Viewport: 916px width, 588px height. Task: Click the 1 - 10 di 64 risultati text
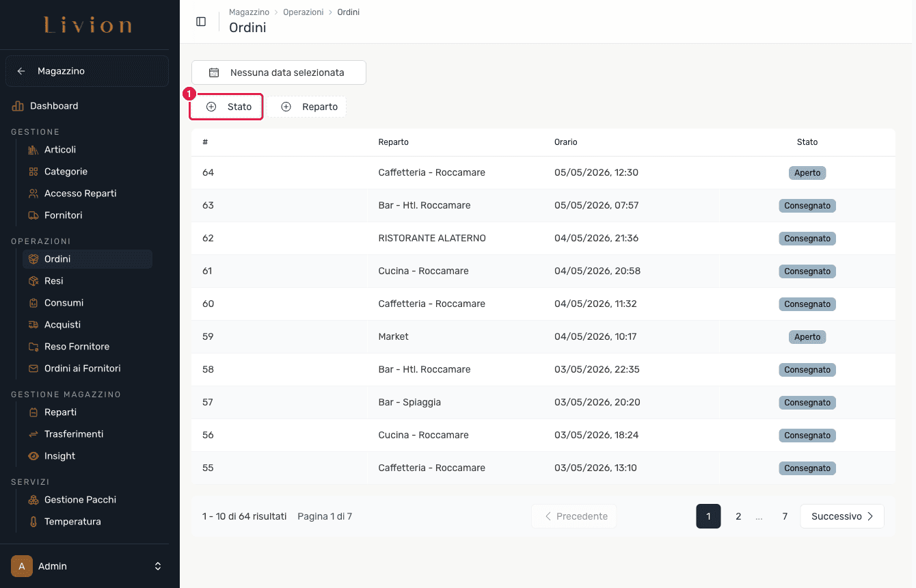click(245, 516)
